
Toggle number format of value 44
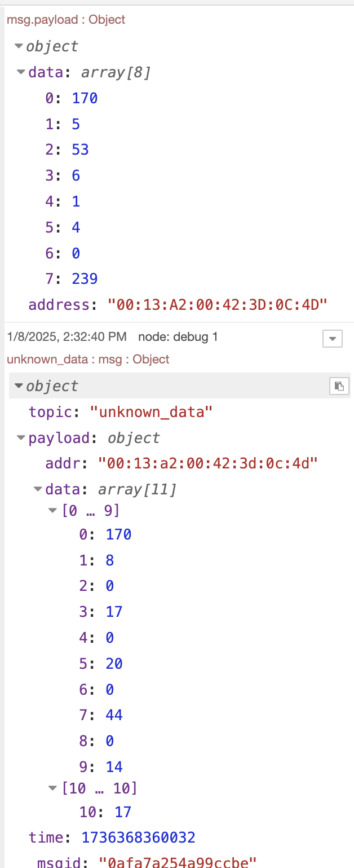(x=114, y=715)
